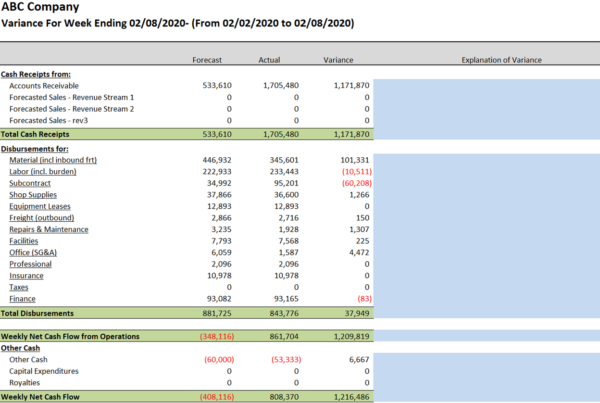Click the Variance For Week Ending heading
Image resolution: width=600 pixels, height=403 pixels.
pos(178,23)
